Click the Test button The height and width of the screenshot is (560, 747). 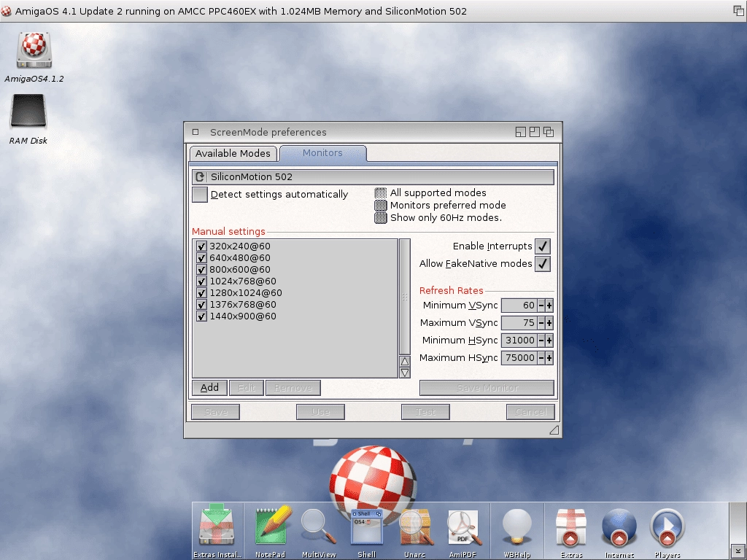[x=425, y=412]
